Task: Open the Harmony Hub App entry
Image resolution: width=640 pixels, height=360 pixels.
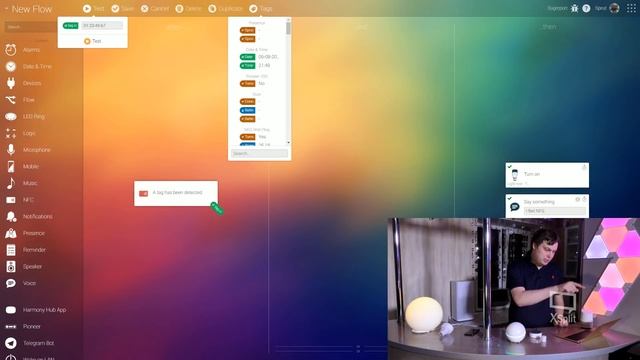Action: click(x=37, y=310)
